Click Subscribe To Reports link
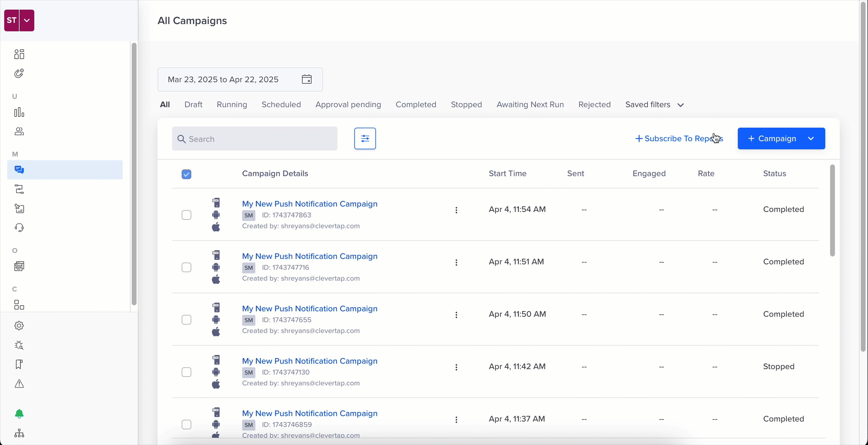 [x=679, y=138]
